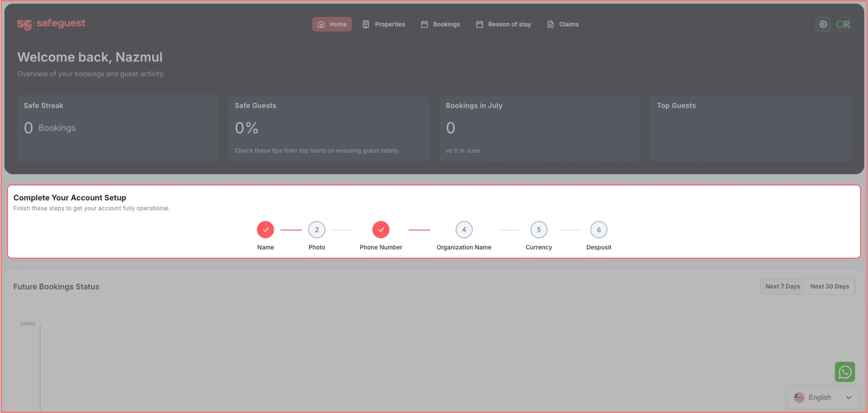The image size is (868, 413).
Task: Select step 5 Currency circle
Action: coord(539,230)
